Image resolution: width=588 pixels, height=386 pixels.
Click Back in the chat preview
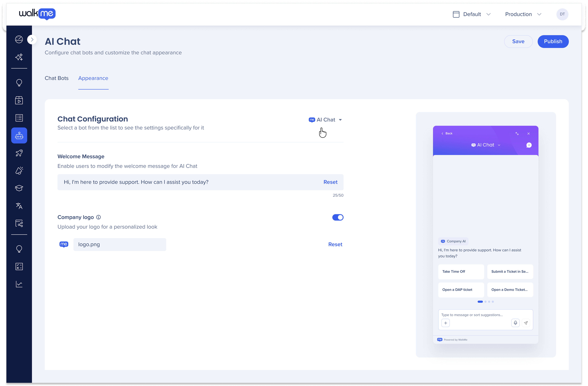tap(447, 133)
